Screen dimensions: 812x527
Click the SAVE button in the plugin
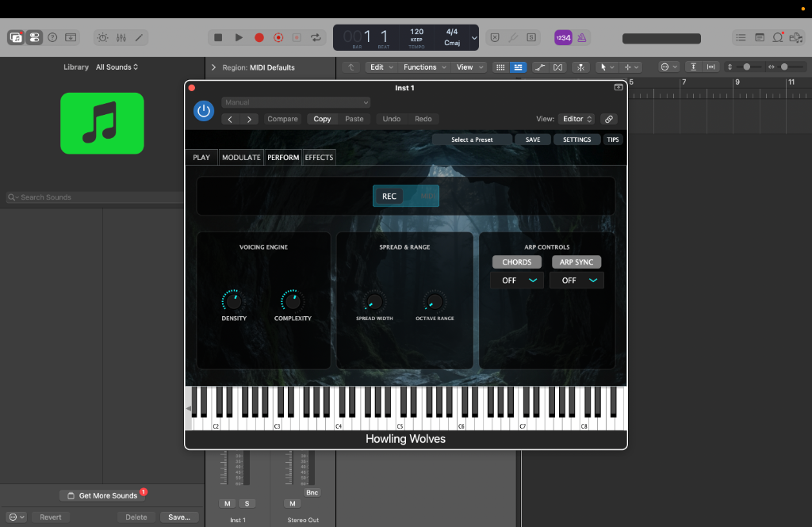tap(533, 139)
